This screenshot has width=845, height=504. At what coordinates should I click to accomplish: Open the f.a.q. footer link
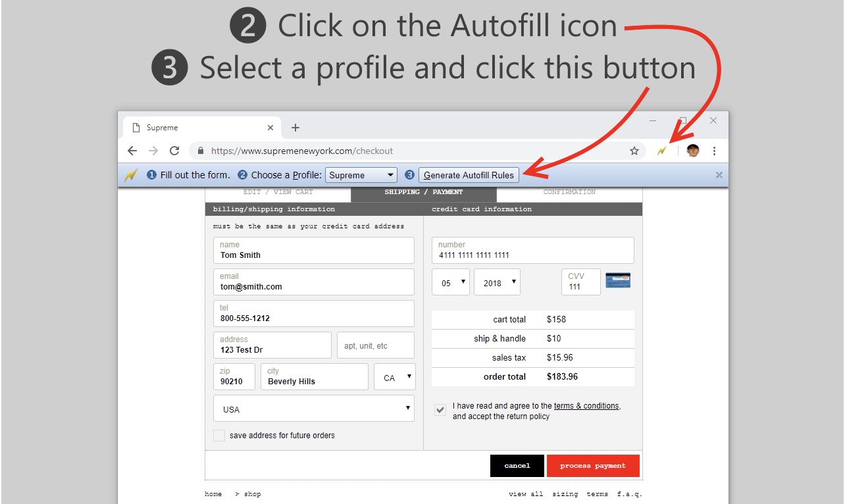coord(629,494)
